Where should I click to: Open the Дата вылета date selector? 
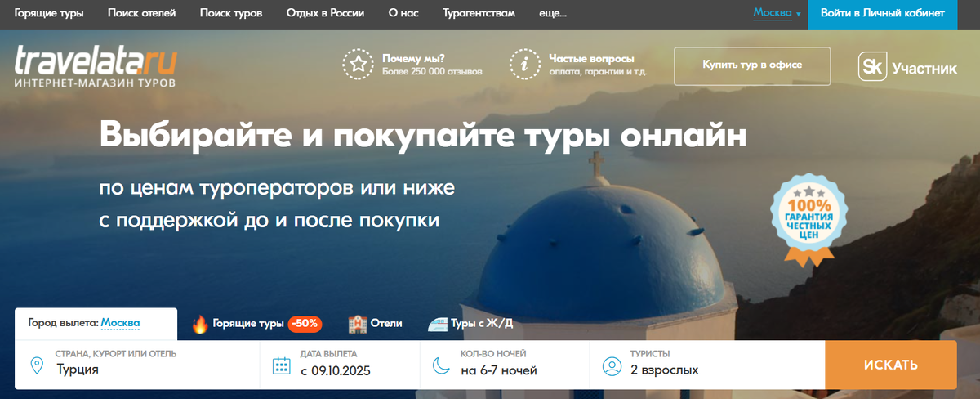point(340,365)
